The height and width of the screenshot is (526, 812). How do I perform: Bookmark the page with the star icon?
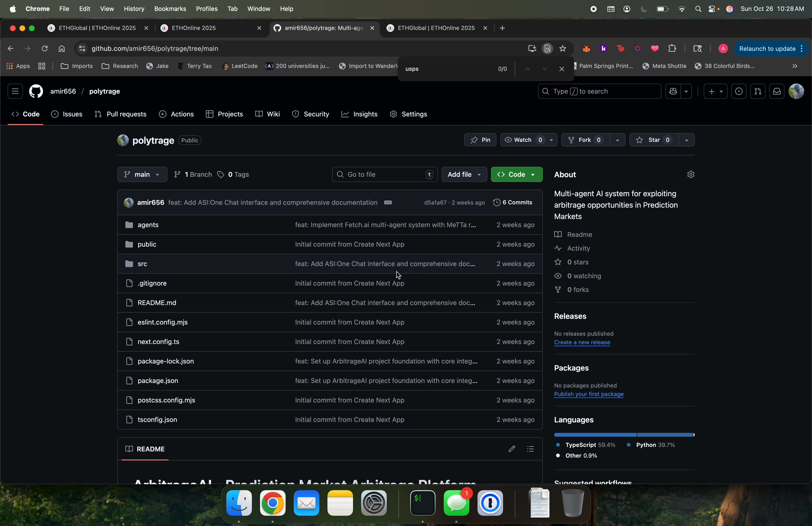pos(563,48)
